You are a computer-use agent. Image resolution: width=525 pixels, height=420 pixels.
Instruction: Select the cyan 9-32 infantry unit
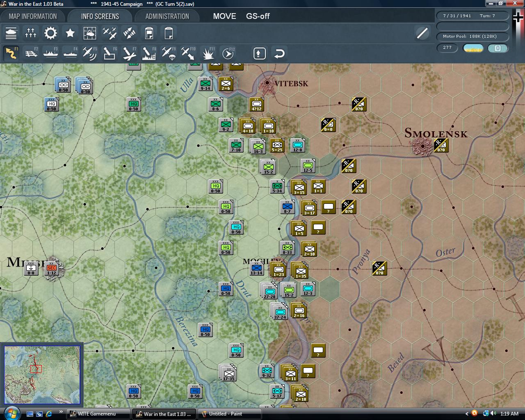click(267, 371)
